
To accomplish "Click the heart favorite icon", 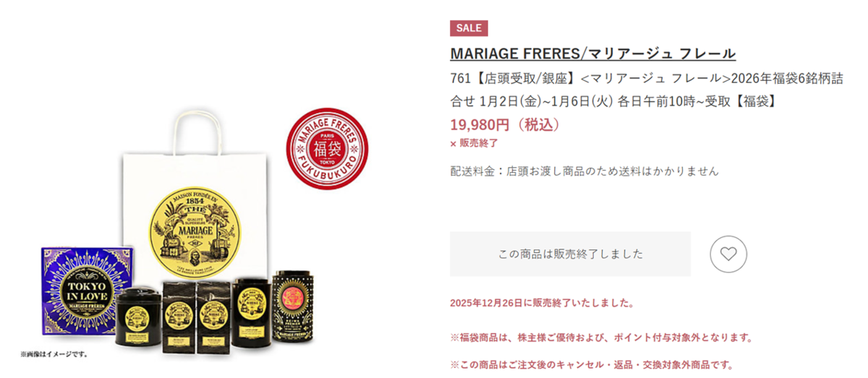I will click(x=728, y=254).
